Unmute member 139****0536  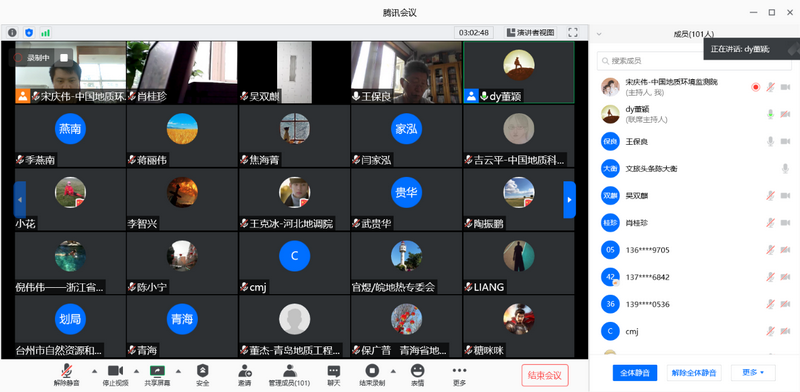pyautogui.click(x=770, y=304)
